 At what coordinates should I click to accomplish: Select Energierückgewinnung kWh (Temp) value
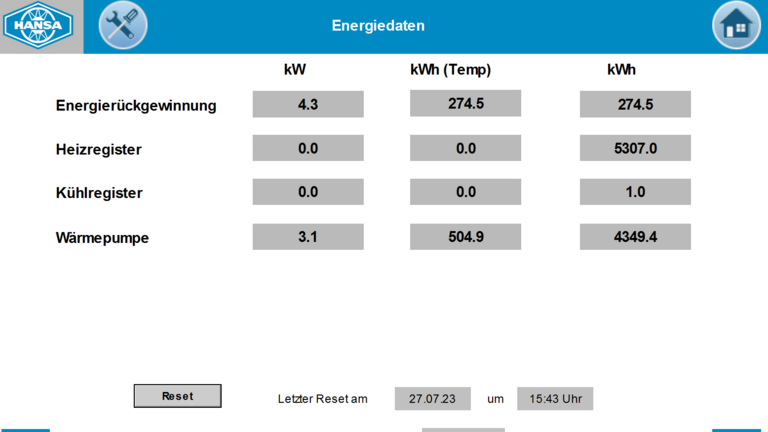pos(465,103)
